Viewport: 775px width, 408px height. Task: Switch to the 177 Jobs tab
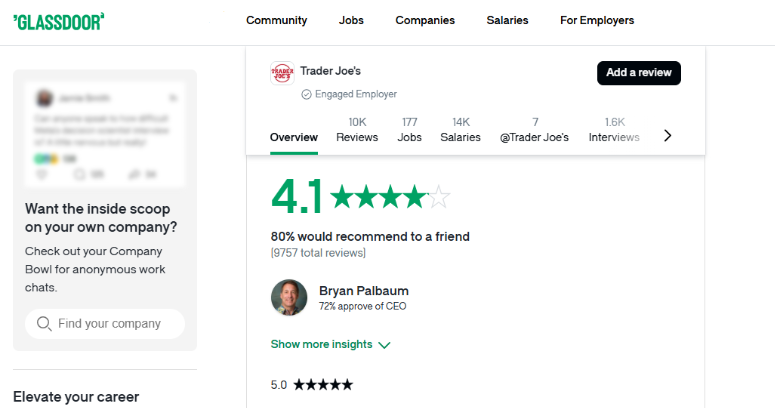pyautogui.click(x=409, y=130)
